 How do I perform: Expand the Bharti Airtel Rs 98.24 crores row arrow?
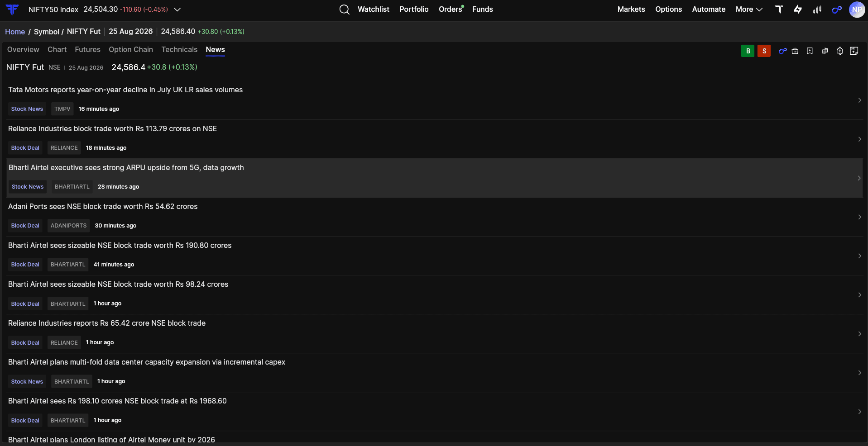click(859, 295)
